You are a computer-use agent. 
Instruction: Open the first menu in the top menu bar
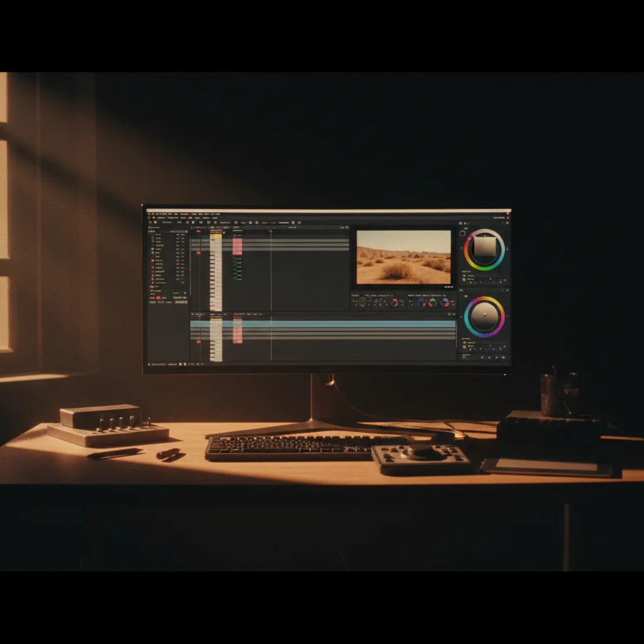[152, 214]
